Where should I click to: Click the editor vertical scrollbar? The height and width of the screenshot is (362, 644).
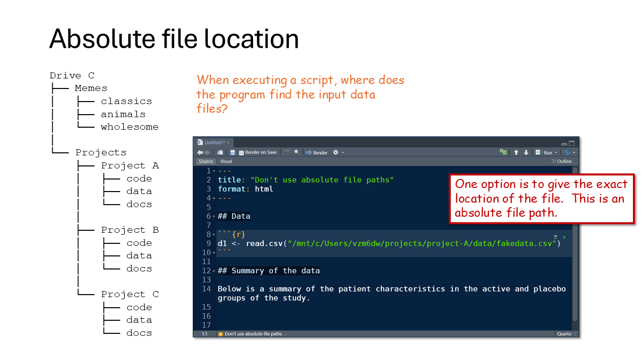[x=575, y=241]
